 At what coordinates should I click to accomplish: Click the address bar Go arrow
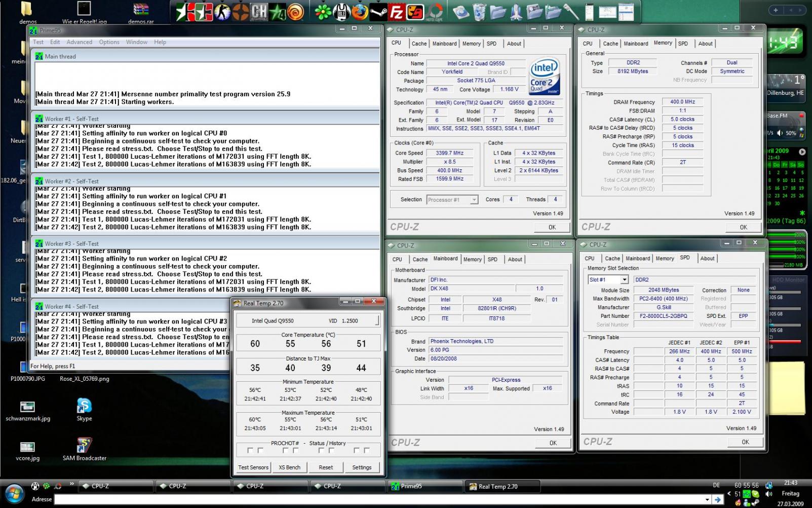[x=717, y=500]
